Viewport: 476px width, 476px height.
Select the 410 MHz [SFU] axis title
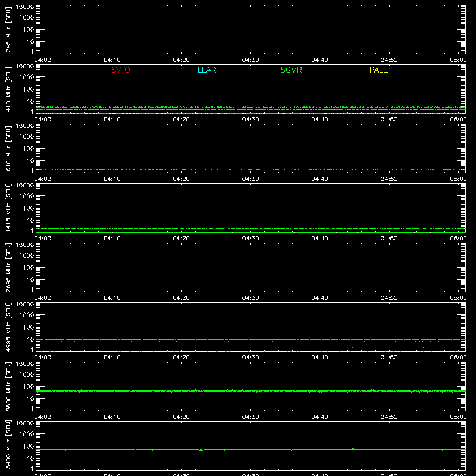pyautogui.click(x=8, y=89)
